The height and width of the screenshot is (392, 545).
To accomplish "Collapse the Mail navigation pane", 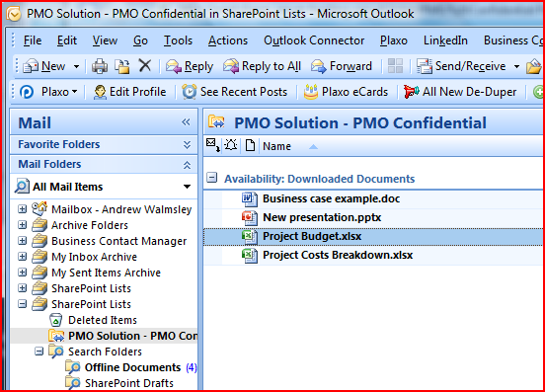I will click(x=186, y=122).
